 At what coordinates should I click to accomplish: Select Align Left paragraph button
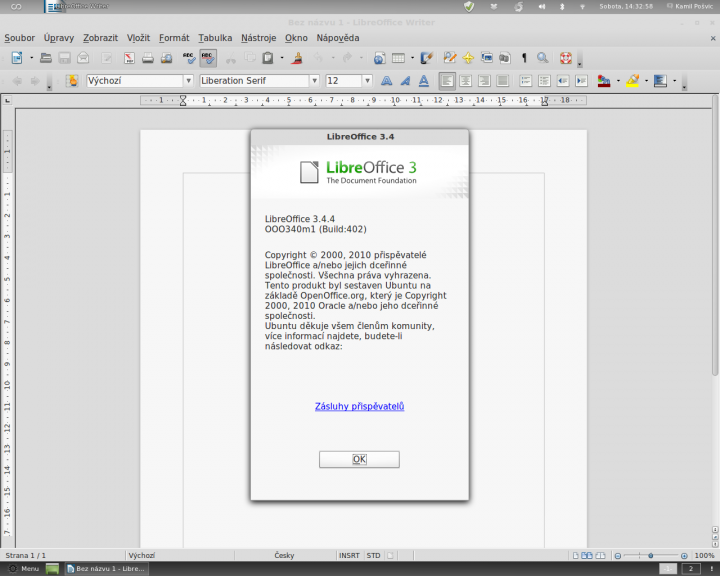point(447,81)
